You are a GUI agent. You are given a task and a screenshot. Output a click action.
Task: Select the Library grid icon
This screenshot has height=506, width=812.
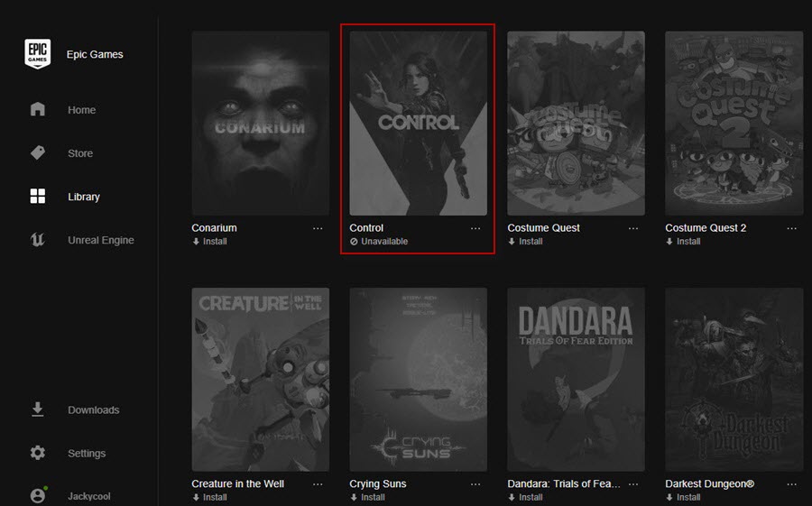pos(37,197)
